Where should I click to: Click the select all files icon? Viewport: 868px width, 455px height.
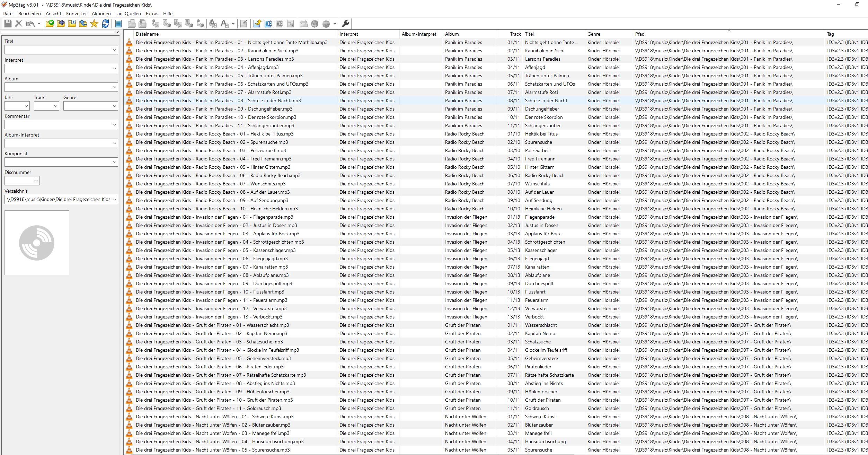pyautogui.click(x=118, y=24)
